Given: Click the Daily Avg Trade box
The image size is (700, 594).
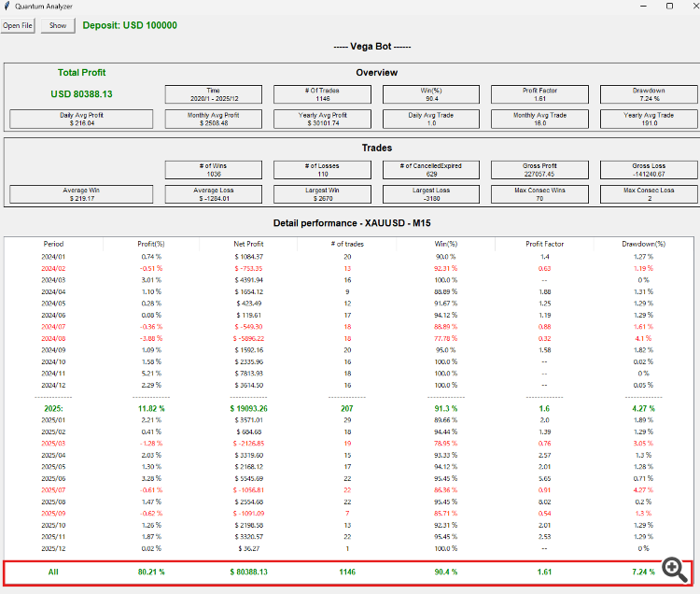Looking at the screenshot, I should tap(431, 119).
